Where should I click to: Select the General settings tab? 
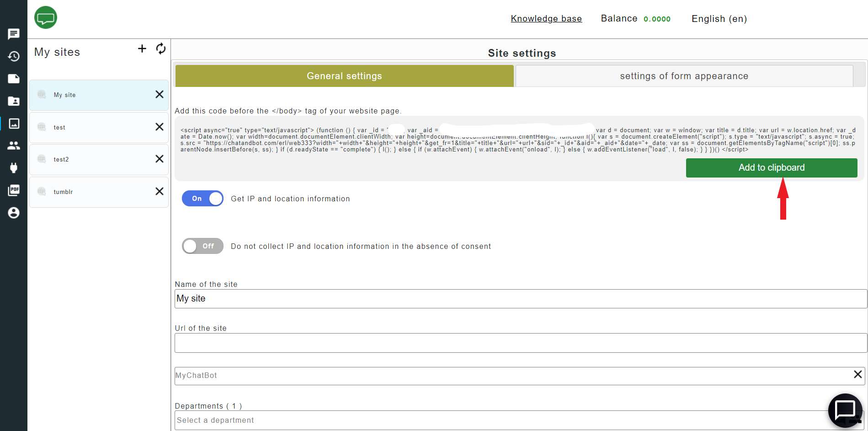[x=344, y=76]
